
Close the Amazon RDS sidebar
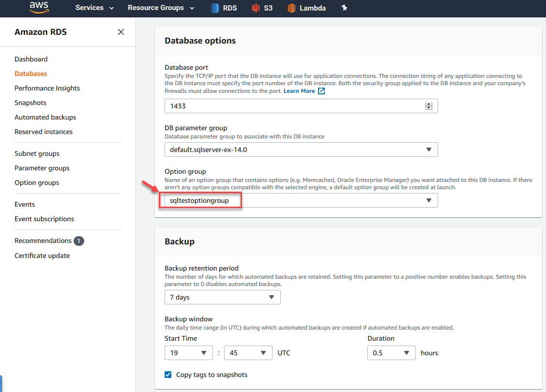[121, 32]
